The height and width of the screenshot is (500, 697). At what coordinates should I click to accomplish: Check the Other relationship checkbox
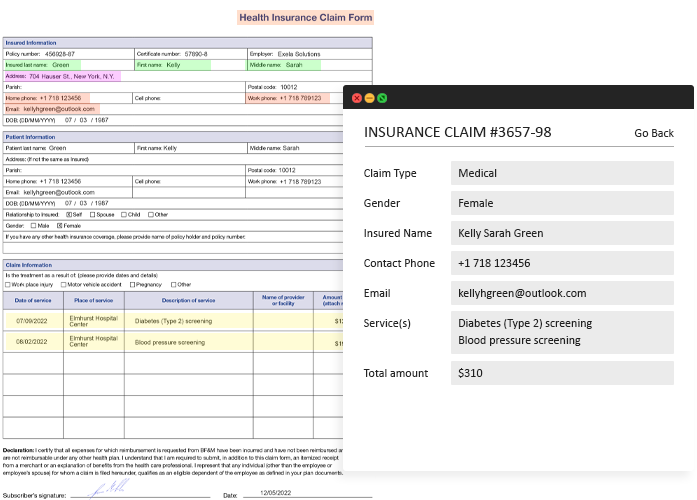point(151,215)
